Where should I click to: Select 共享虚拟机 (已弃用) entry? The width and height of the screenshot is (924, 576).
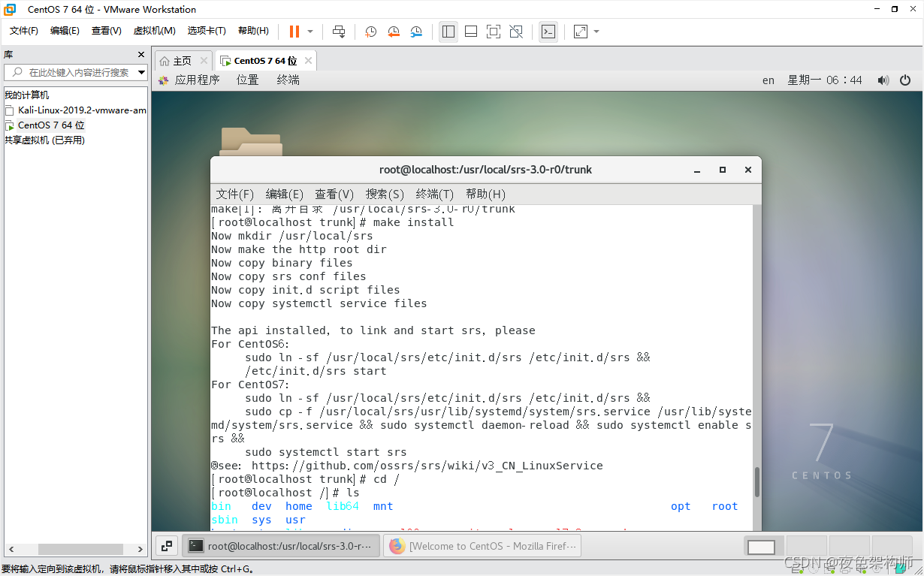coord(44,140)
